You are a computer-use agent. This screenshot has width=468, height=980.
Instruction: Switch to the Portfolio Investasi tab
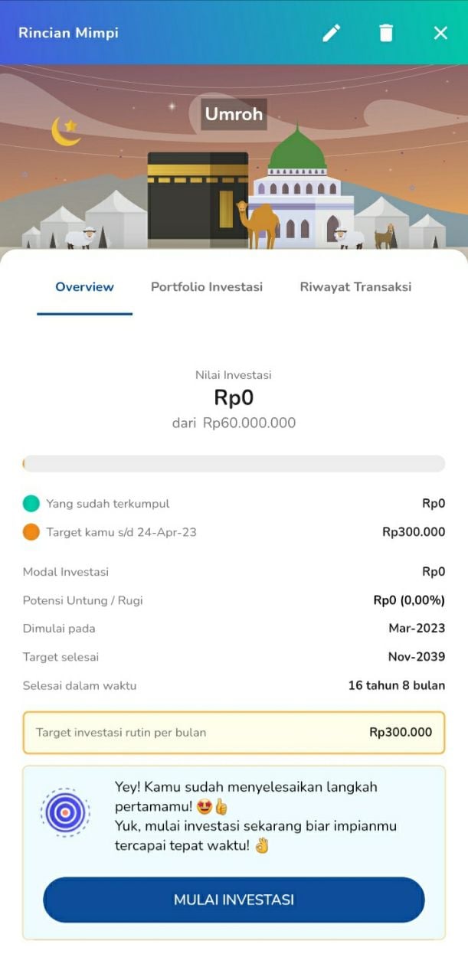(207, 287)
